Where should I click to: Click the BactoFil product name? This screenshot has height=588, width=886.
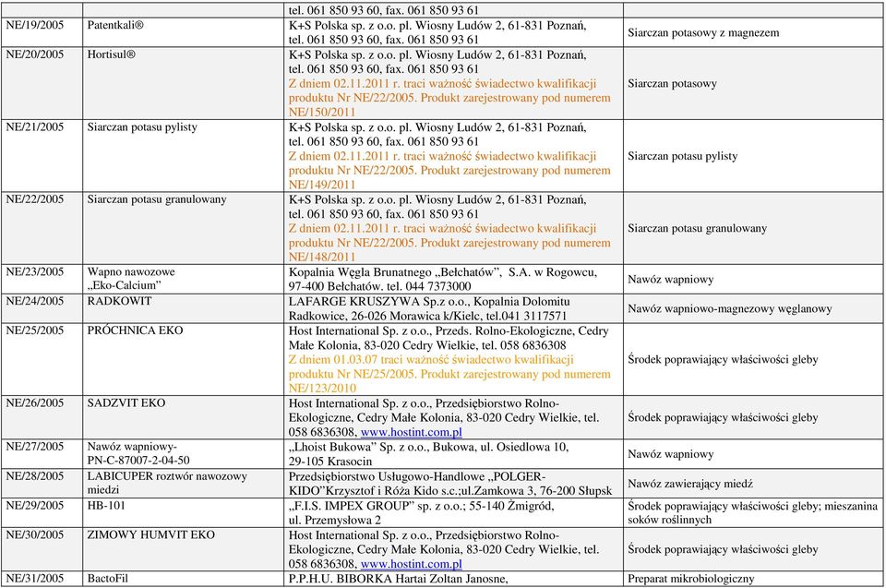[107, 579]
